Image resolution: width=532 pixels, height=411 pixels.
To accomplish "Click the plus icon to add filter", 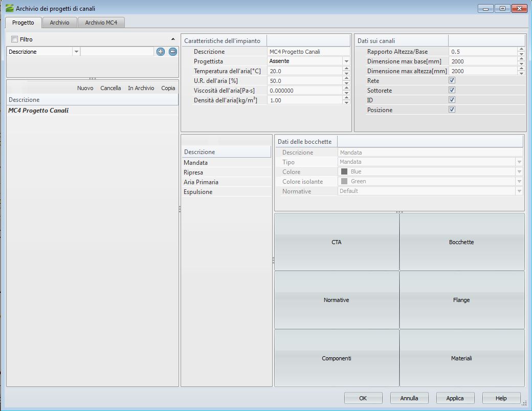I will 161,52.
